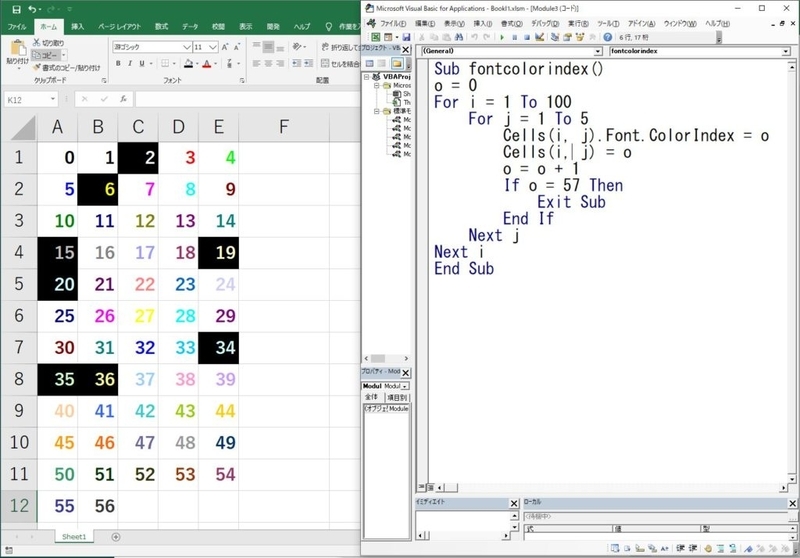Select the Sheet1 worksheet tab
Viewport: 800px width, 558px height.
tap(74, 537)
